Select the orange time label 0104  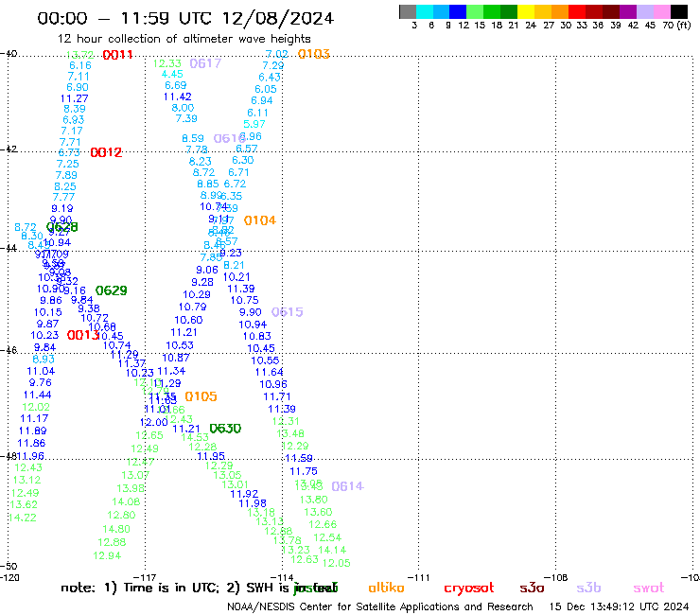click(260, 220)
